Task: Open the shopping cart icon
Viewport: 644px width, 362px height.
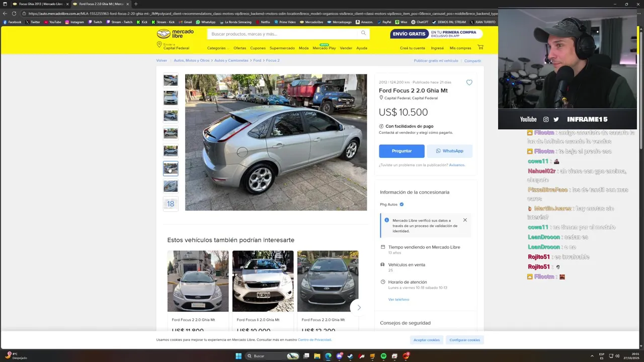Action: [x=480, y=47]
